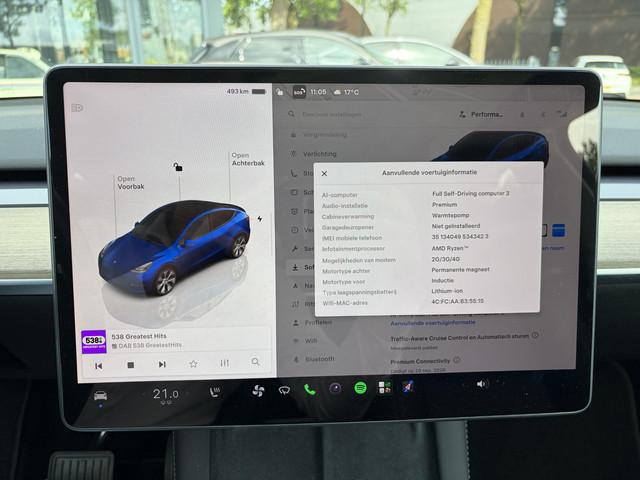640x480 pixels.
Task: Tap the Full Self-Driving computer 3 value
Action: [471, 193]
